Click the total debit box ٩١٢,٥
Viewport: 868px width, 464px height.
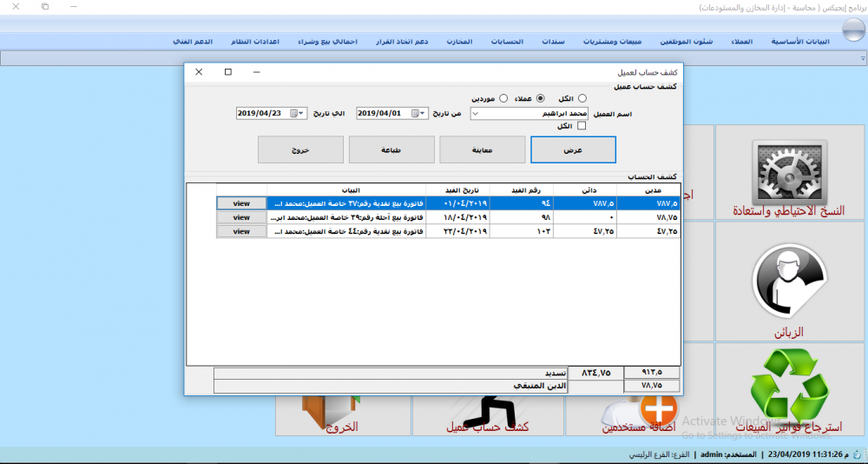click(652, 373)
